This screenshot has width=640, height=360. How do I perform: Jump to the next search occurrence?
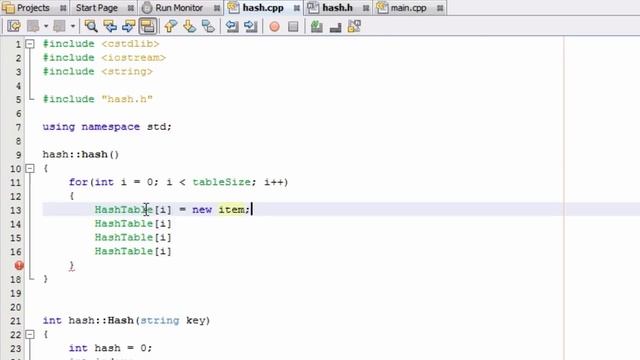pyautogui.click(x=128, y=27)
